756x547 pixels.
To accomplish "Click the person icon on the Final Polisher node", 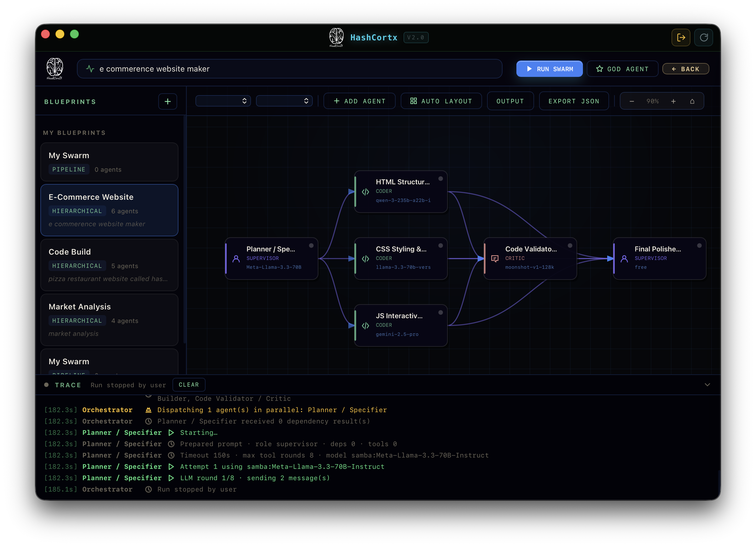I will (x=624, y=259).
